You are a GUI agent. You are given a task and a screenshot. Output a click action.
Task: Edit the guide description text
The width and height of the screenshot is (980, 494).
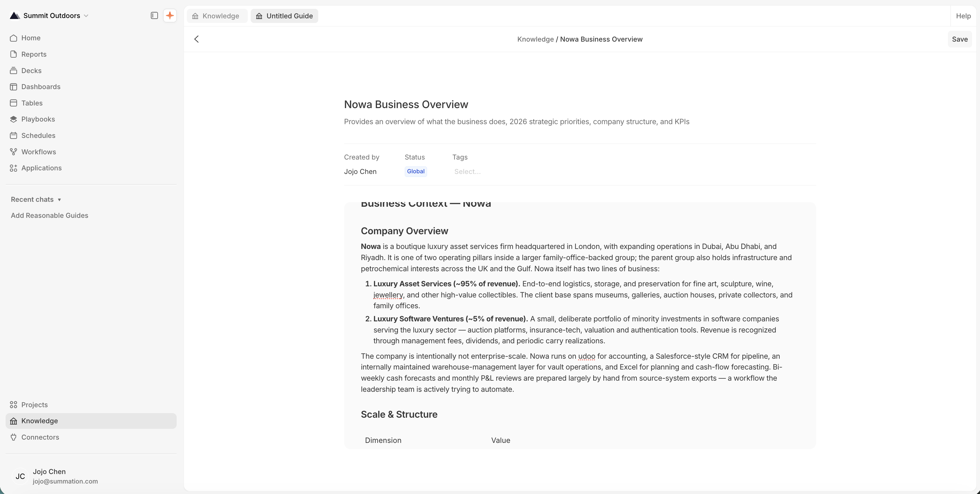[517, 122]
